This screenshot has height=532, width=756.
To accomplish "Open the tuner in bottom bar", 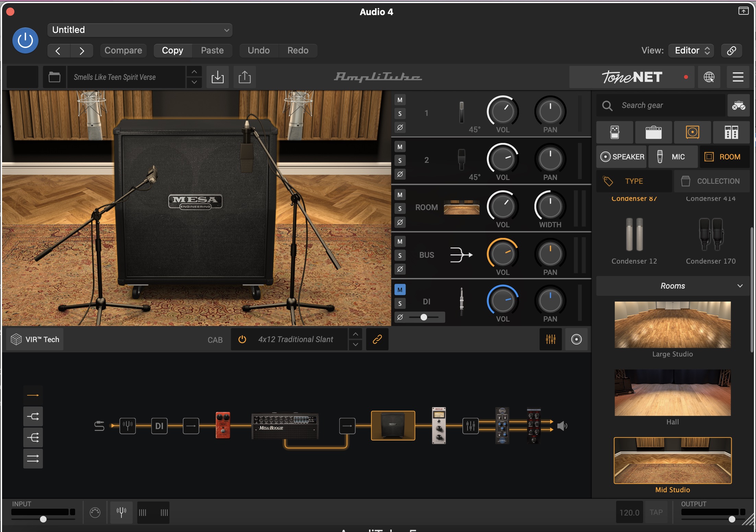I will click(x=121, y=512).
